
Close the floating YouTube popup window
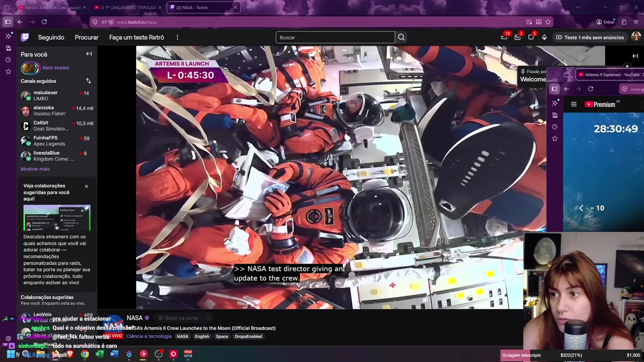[x=627, y=66]
